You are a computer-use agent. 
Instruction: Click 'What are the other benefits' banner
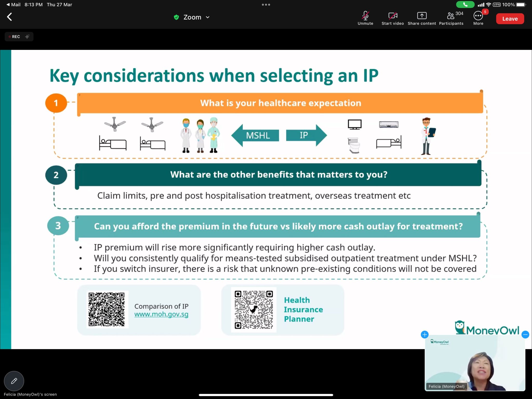279,174
